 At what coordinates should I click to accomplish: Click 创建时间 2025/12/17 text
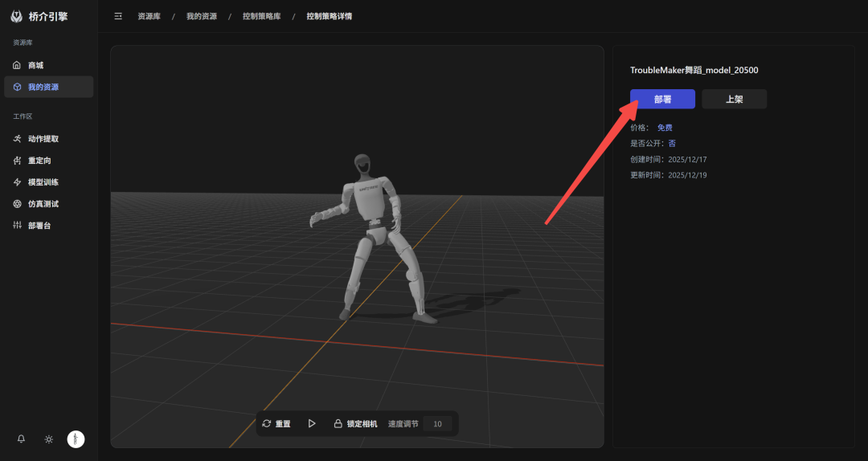pos(668,159)
